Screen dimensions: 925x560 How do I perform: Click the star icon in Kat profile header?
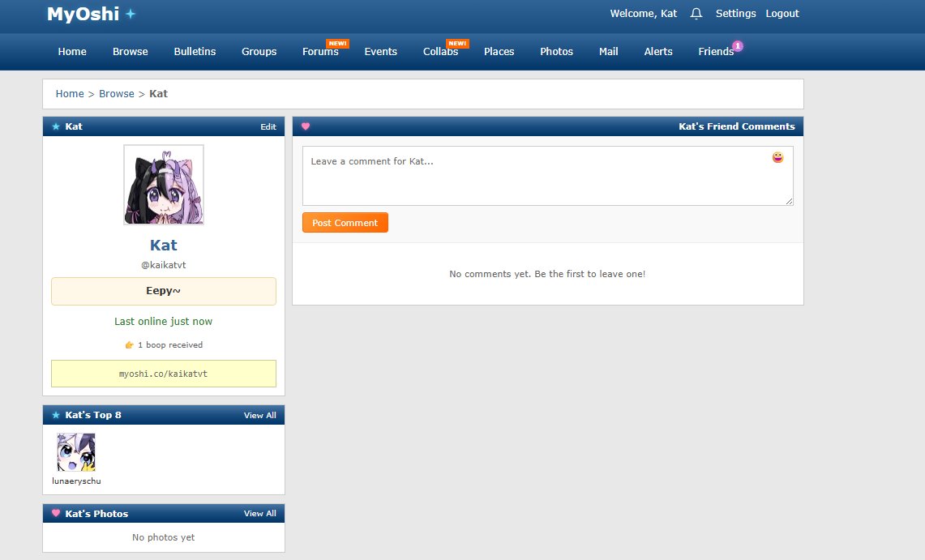coord(56,126)
